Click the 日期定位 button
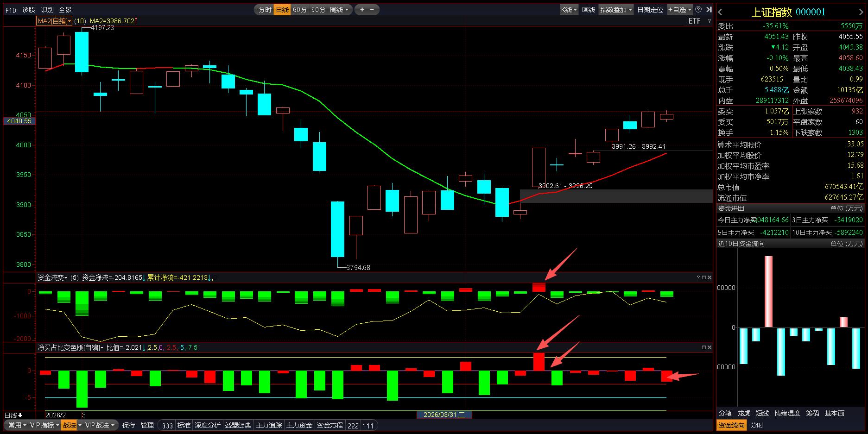The width and height of the screenshot is (868, 434). click(x=650, y=10)
